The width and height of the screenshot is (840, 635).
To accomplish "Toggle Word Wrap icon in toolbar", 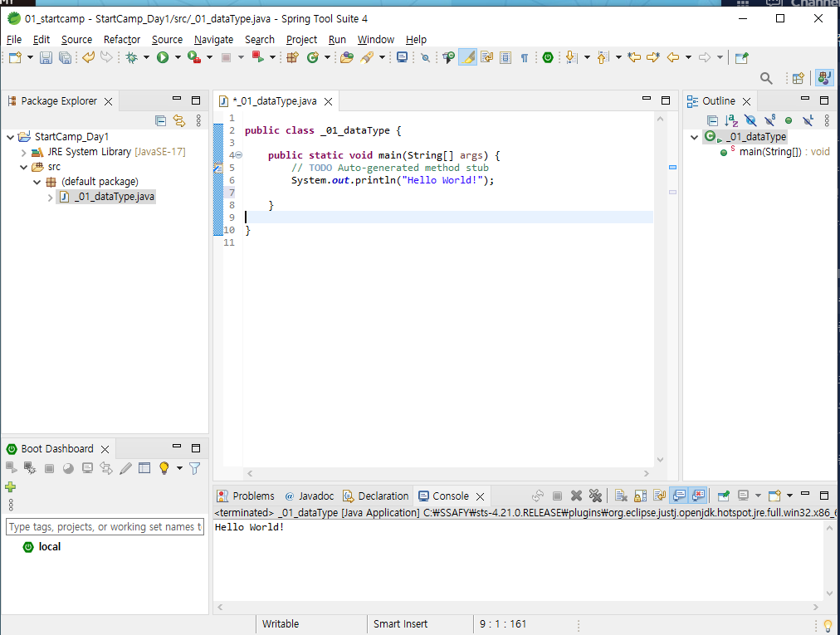I will point(486,57).
